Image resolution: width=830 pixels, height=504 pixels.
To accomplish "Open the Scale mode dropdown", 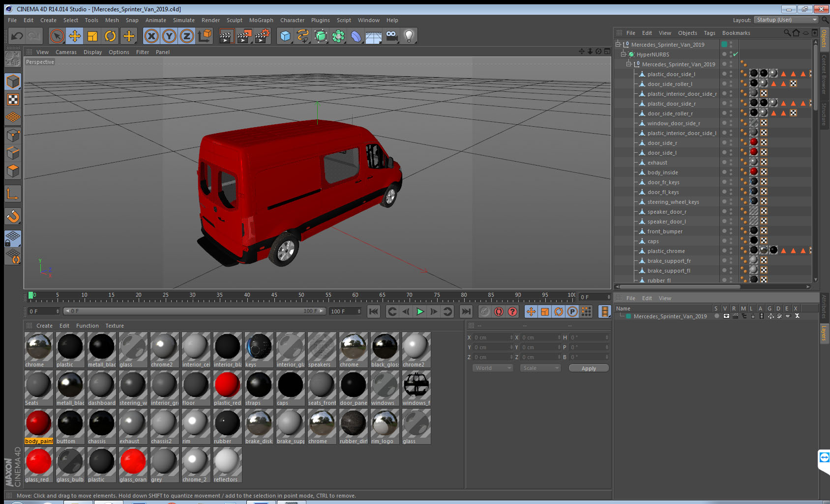I will (x=540, y=368).
